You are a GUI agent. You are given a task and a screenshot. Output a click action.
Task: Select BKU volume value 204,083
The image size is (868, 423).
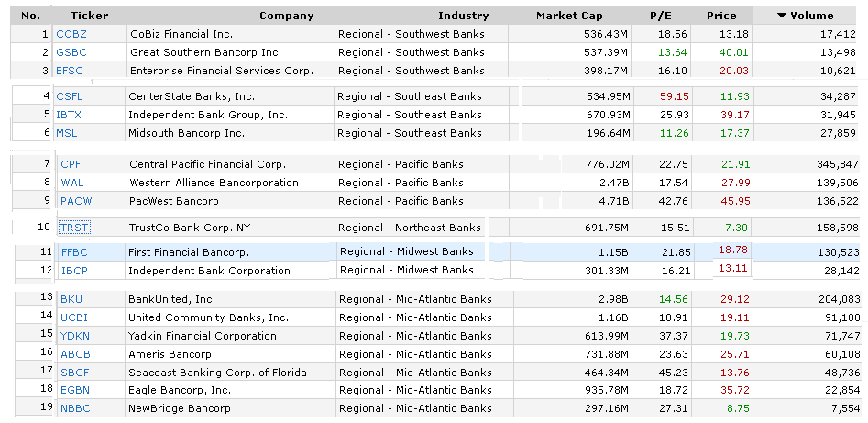click(x=840, y=299)
